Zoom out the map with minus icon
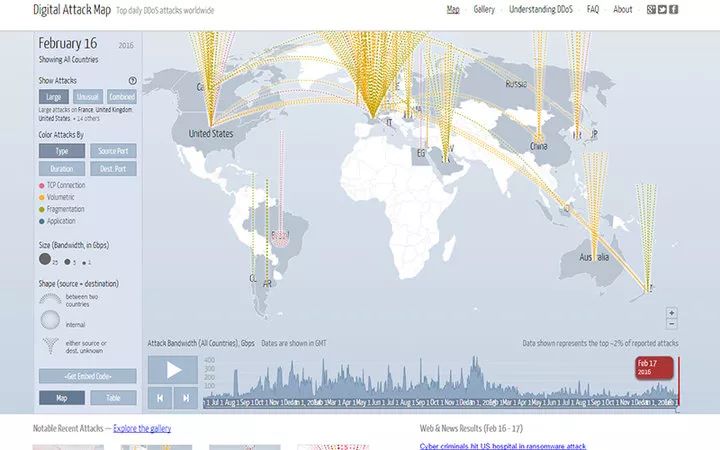 [671, 324]
